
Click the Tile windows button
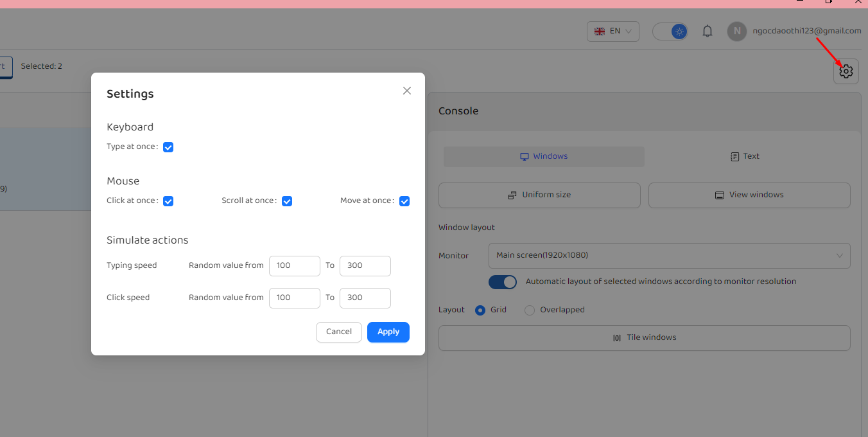point(644,338)
